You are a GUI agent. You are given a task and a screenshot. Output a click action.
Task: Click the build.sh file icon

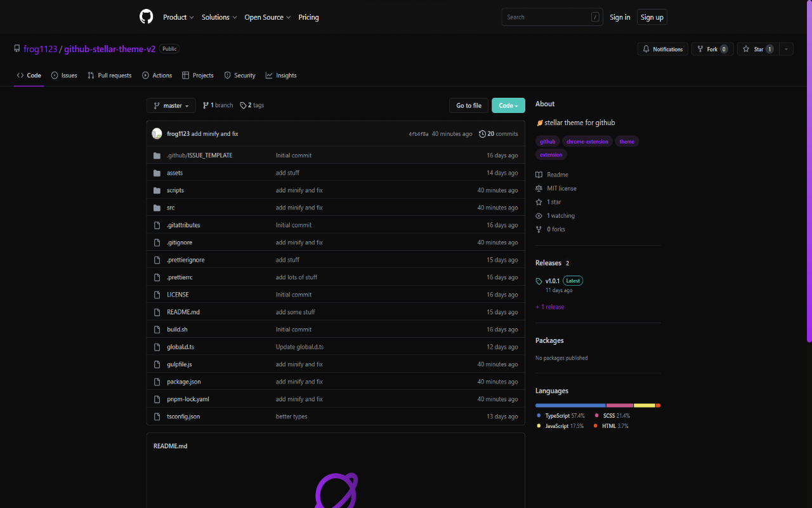click(157, 330)
